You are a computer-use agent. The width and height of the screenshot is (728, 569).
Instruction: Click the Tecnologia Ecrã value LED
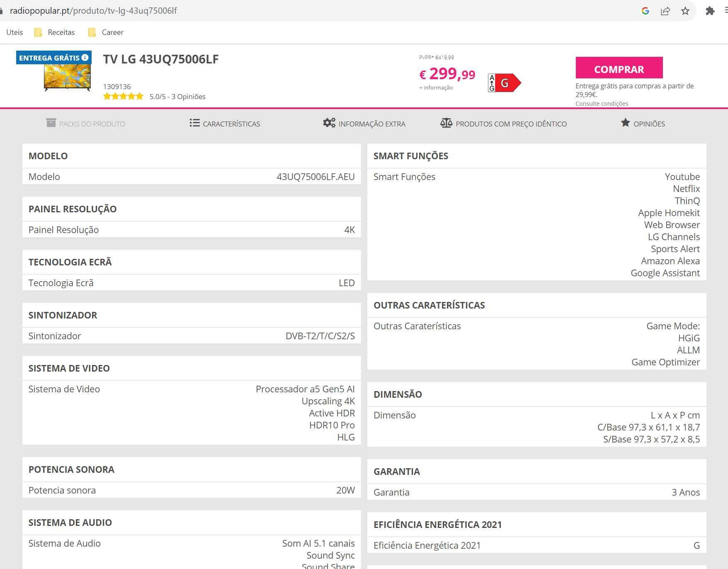347,283
